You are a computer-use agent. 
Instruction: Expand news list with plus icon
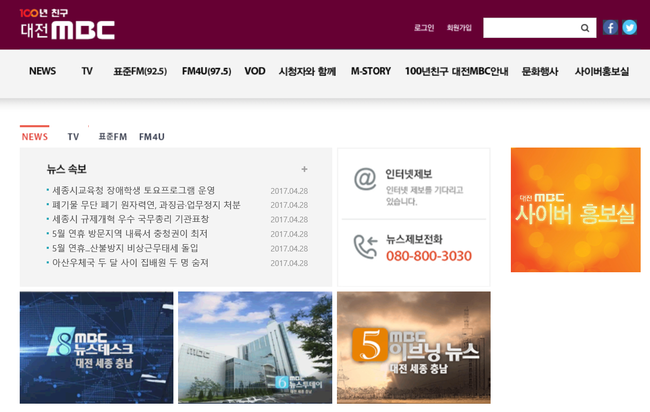(304, 169)
